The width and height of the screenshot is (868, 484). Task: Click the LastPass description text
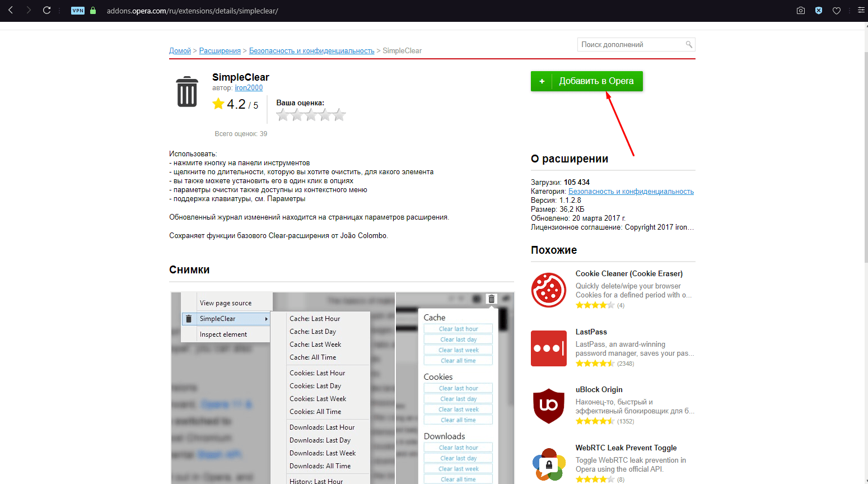click(x=635, y=348)
